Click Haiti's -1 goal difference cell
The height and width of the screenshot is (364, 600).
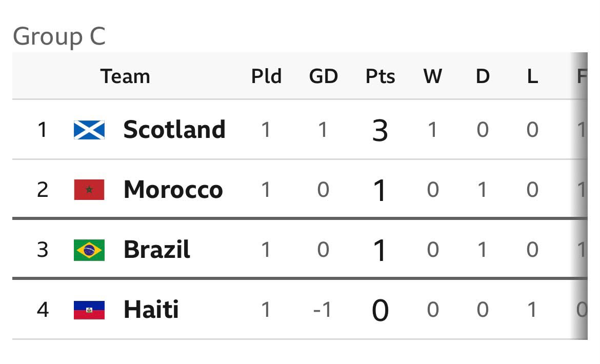tap(322, 310)
